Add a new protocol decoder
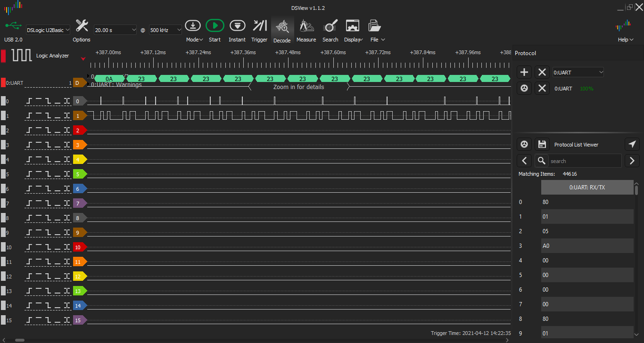Viewport: 644px width, 343px height. click(524, 72)
